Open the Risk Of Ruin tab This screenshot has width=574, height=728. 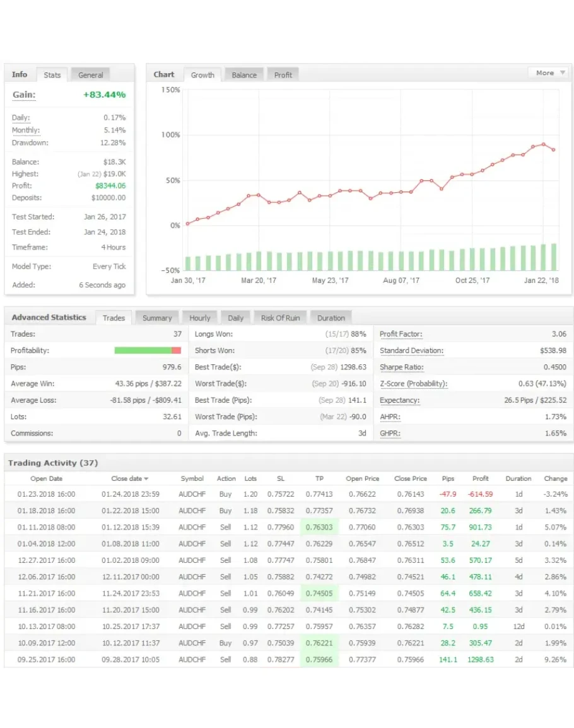tap(281, 318)
